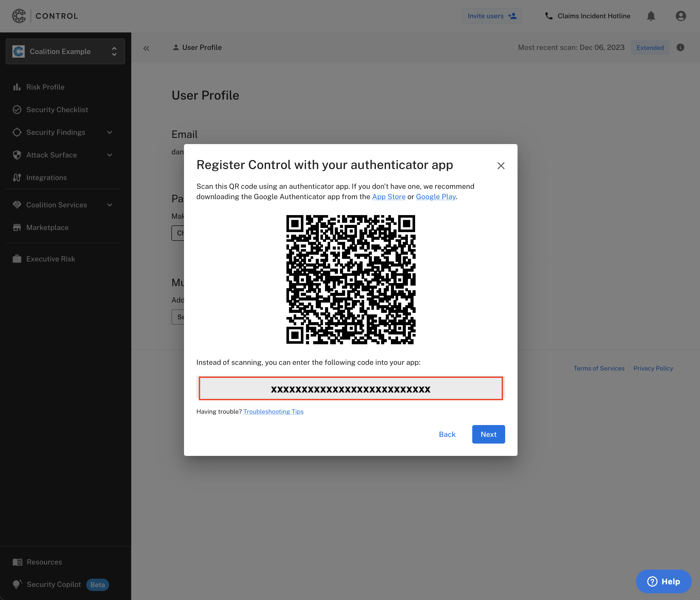Open the App Store link

click(x=389, y=197)
